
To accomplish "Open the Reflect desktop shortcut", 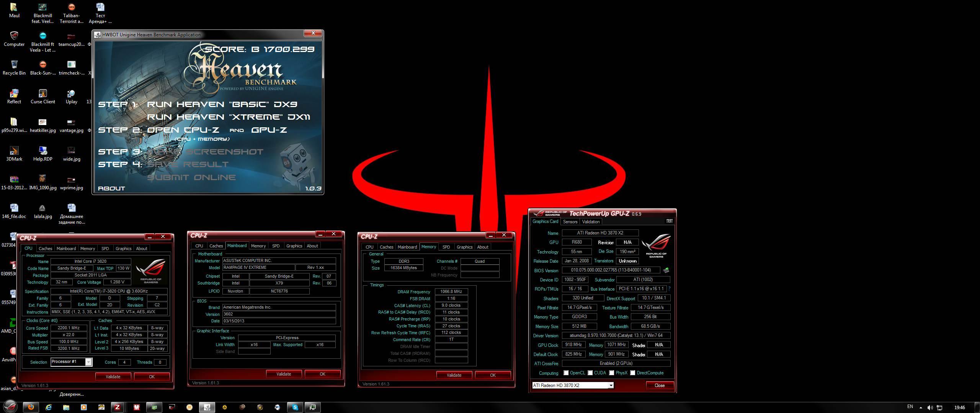I will (x=14, y=96).
